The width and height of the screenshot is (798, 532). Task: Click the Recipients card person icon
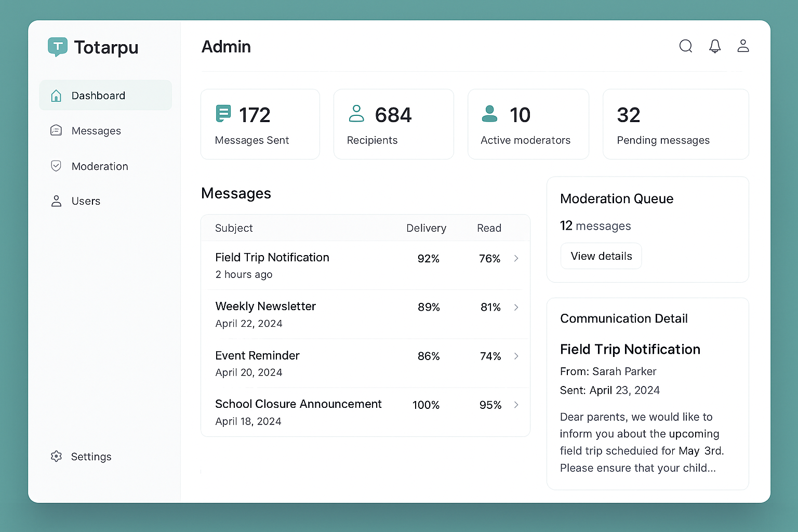pos(356,113)
